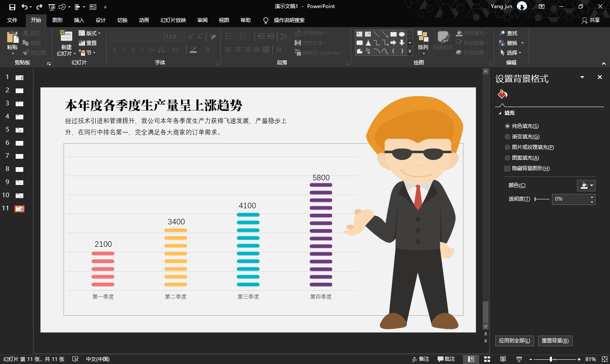Select the right block arrow shape
This screenshot has height=364, width=610.
393,43
